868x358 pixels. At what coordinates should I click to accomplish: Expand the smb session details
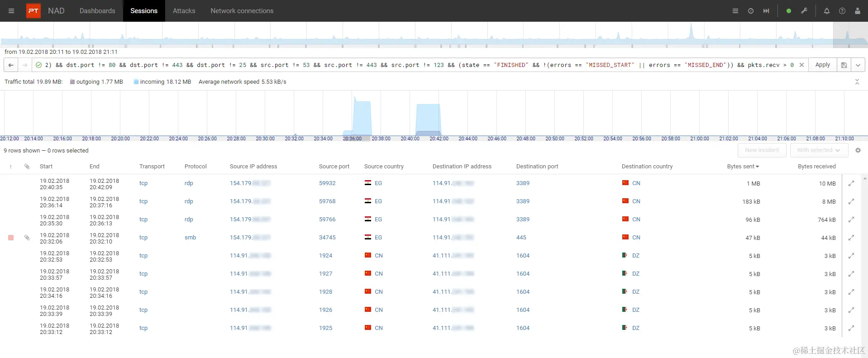pos(851,238)
